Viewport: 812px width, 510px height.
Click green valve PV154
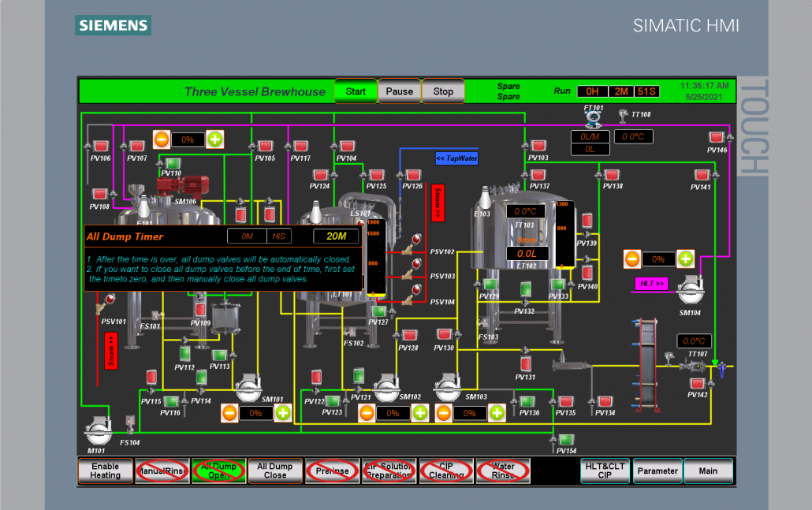566,440
